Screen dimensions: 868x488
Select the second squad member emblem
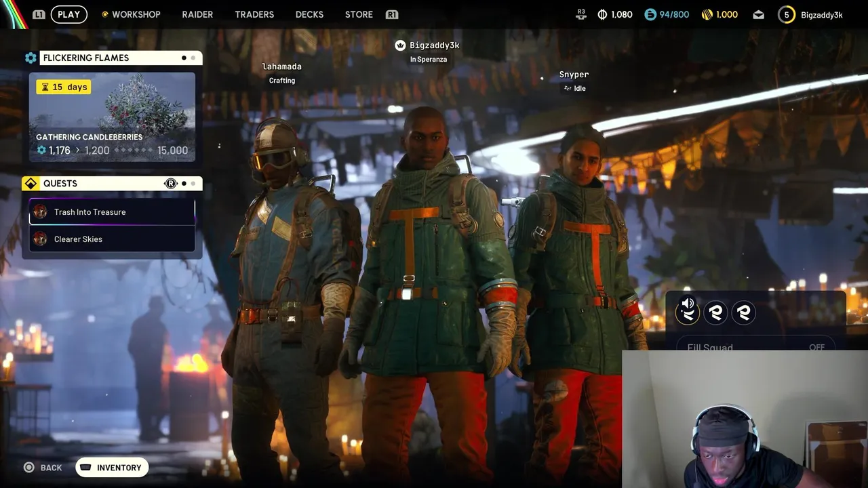coord(715,312)
